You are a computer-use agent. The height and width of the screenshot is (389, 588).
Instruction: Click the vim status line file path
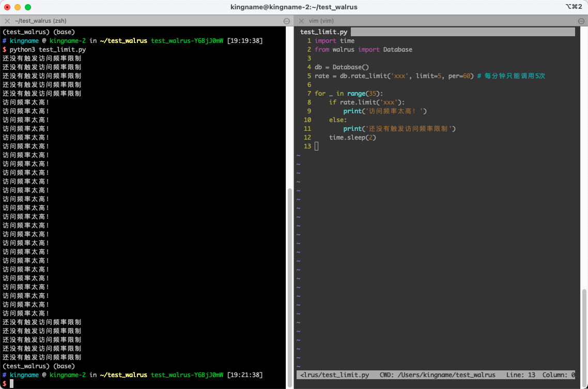334,375
